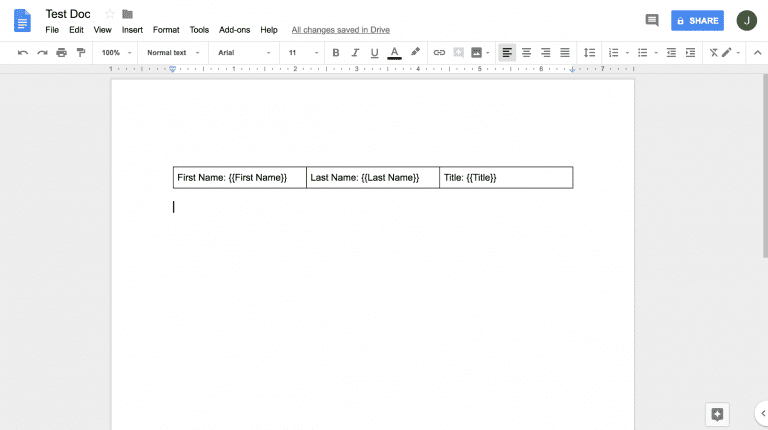Toggle Italic formatting
This screenshot has height=430, width=768.
pyautogui.click(x=354, y=52)
